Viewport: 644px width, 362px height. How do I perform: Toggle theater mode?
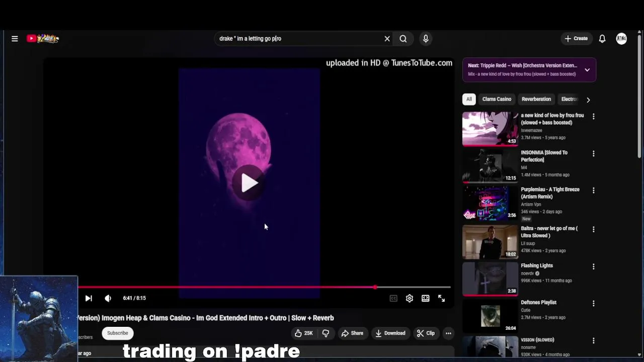click(426, 298)
